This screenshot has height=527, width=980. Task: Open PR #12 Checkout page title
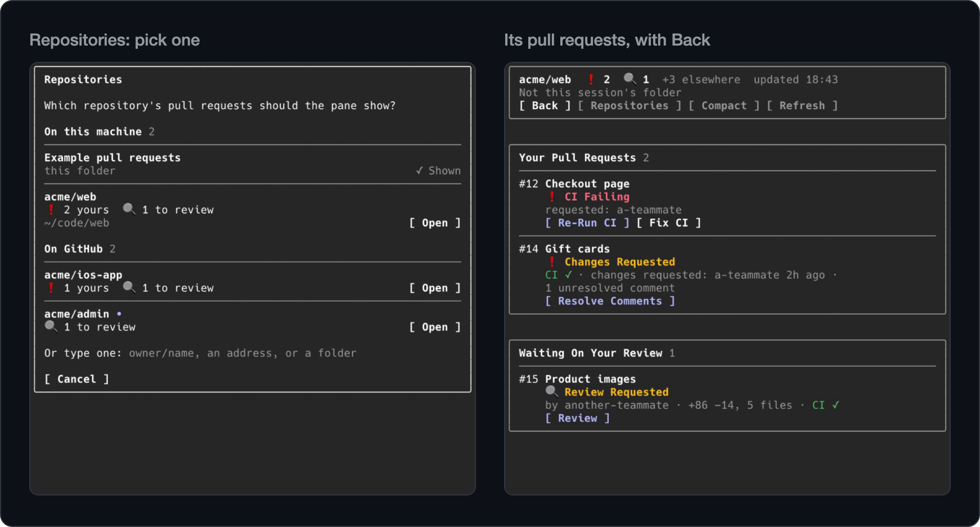click(x=587, y=184)
